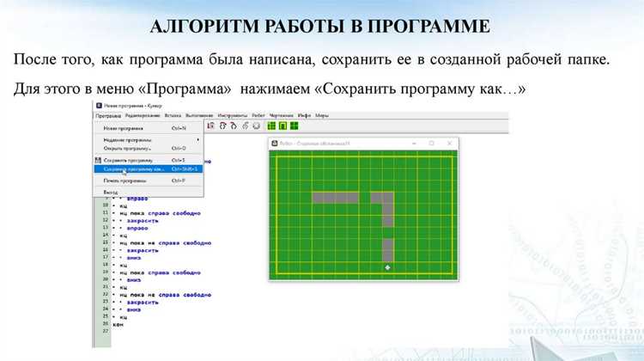Click 'вниз' on code line 20
Image resolution: width=644 pixels, height=361 pixels.
click(x=133, y=280)
